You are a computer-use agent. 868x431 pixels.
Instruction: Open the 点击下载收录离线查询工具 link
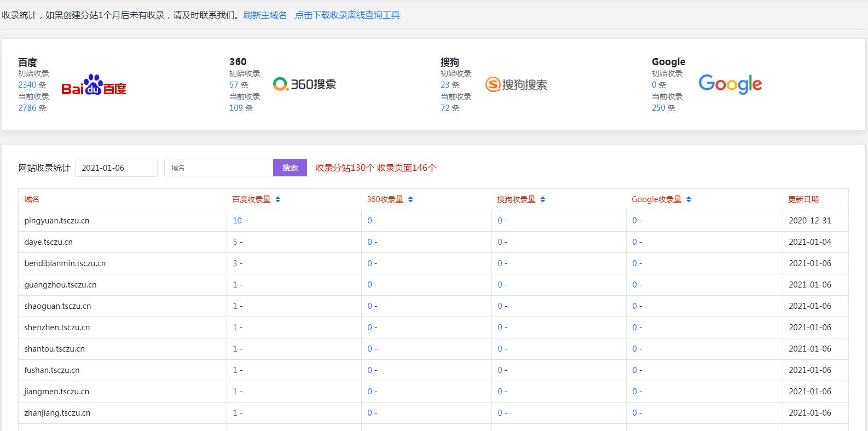348,15
